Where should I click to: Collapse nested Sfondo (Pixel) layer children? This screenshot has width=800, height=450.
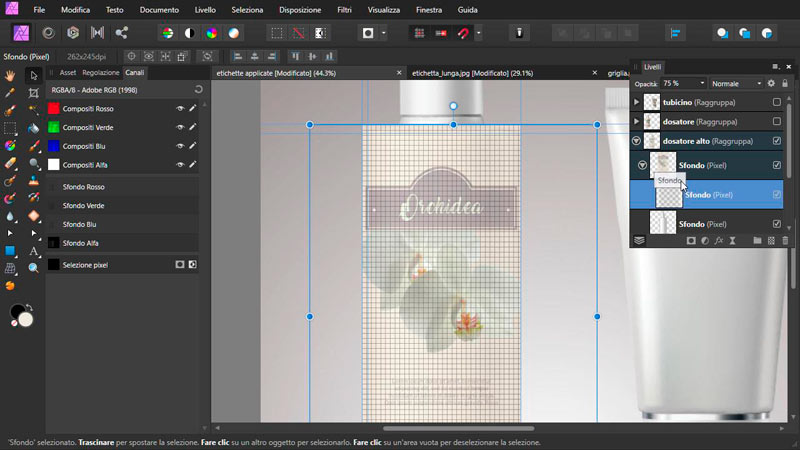[642, 165]
